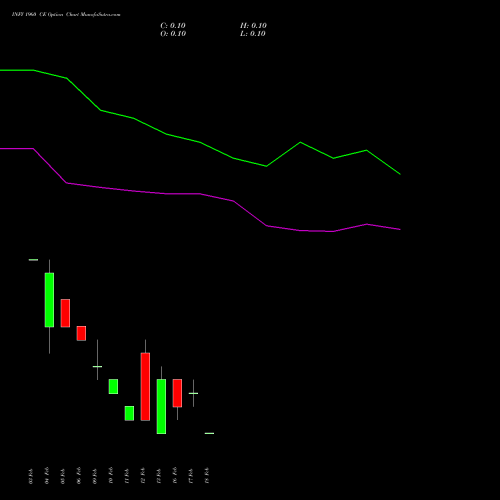Screen dimensions: 500x500
Task: Select the 10 Feb date label
Action: 111,476
